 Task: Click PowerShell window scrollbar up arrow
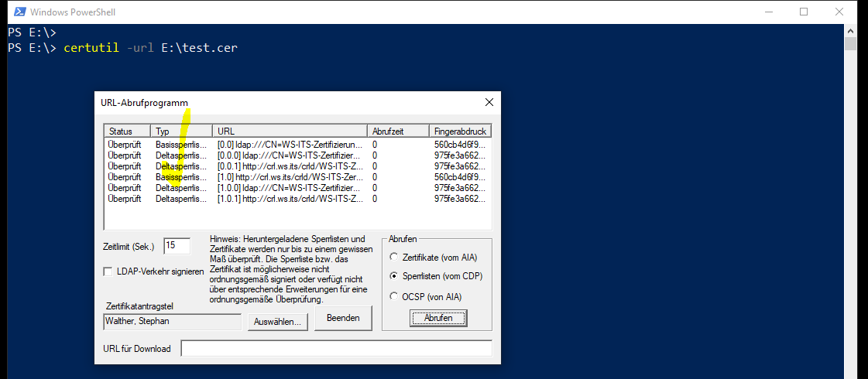coord(850,30)
